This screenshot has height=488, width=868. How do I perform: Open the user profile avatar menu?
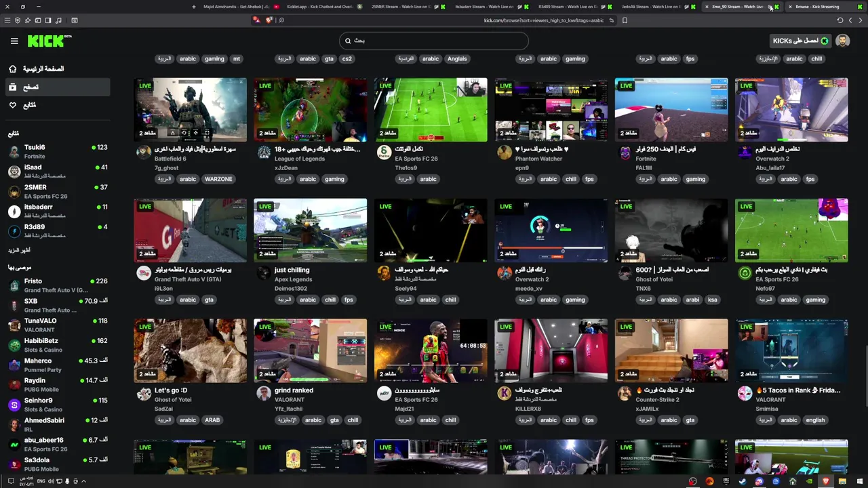[843, 41]
